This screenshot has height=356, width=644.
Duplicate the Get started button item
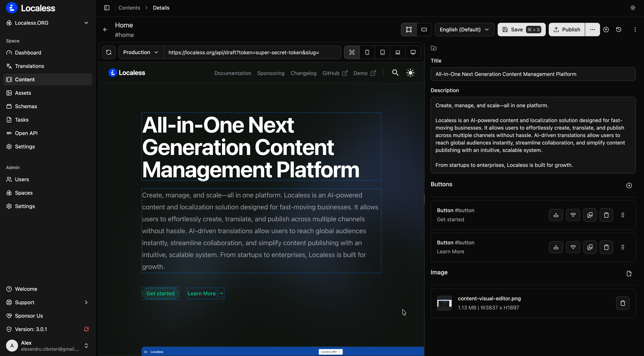(x=590, y=215)
